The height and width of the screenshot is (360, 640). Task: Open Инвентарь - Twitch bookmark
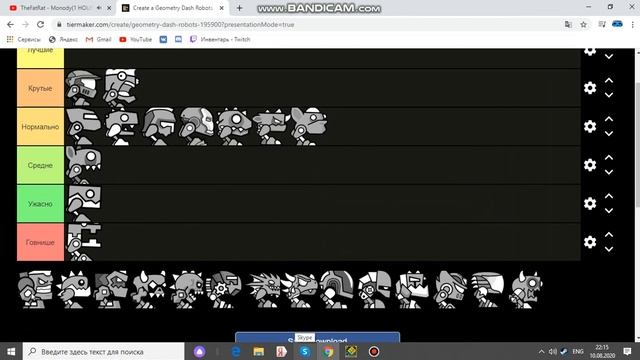(220, 40)
